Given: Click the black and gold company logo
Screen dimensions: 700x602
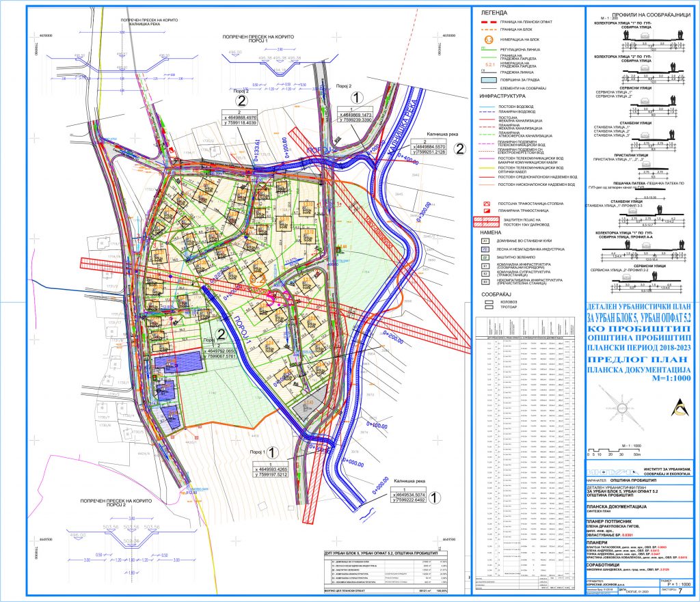Looking at the screenshot, I should [x=679, y=407].
